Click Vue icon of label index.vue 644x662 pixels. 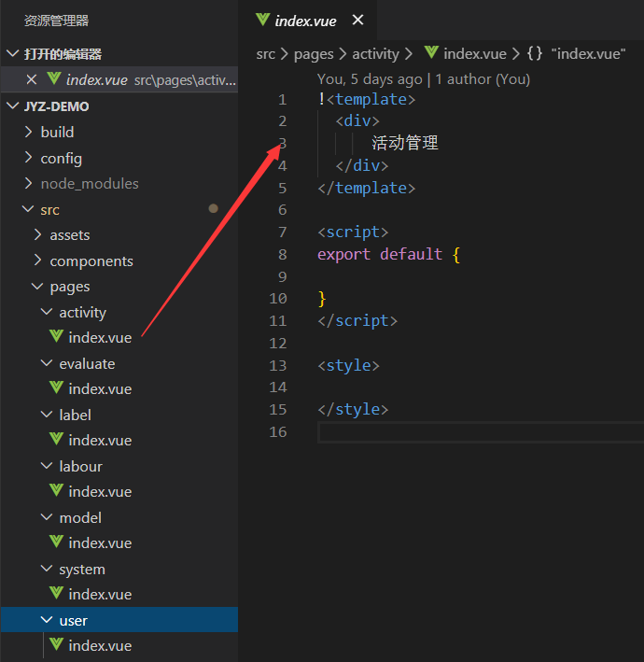pos(56,439)
